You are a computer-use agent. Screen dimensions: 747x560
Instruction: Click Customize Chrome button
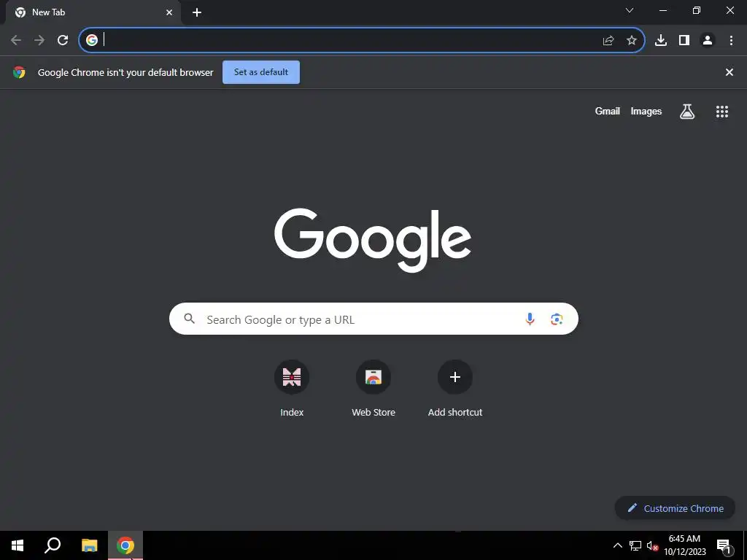point(675,508)
